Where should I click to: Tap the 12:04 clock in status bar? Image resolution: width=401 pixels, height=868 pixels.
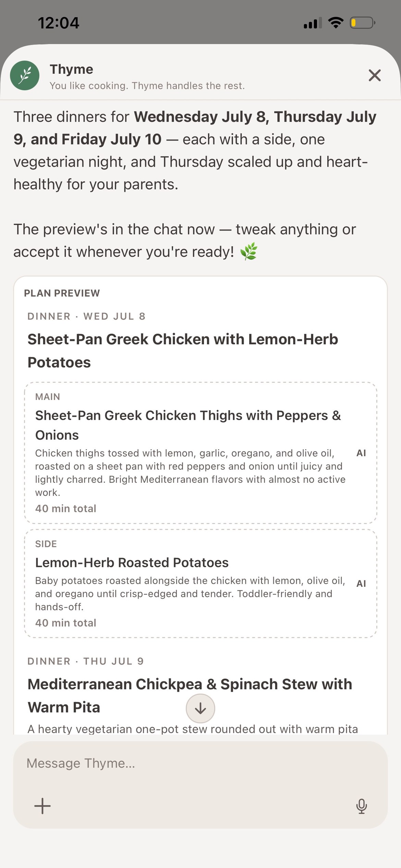click(59, 23)
